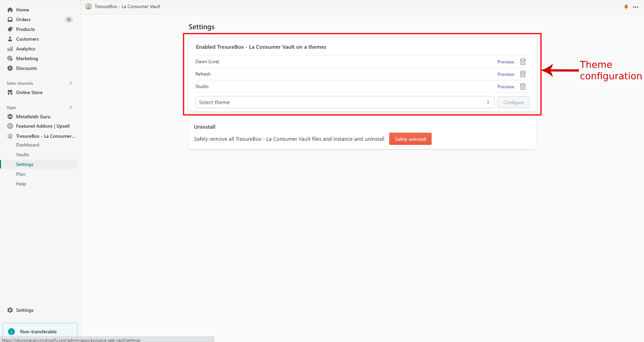Screen dimensions: 644x342
Task: Click the pin icon in the top bar
Action: pos(626,7)
